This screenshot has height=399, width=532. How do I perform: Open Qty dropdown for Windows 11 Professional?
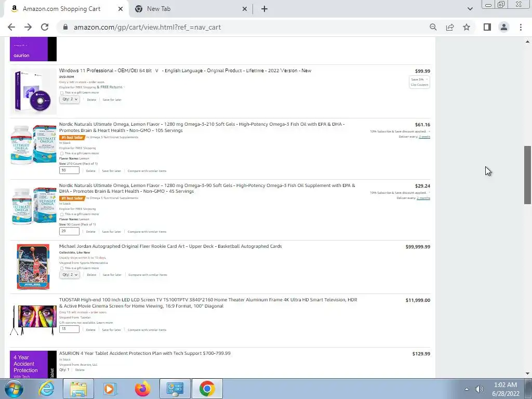tap(70, 99)
